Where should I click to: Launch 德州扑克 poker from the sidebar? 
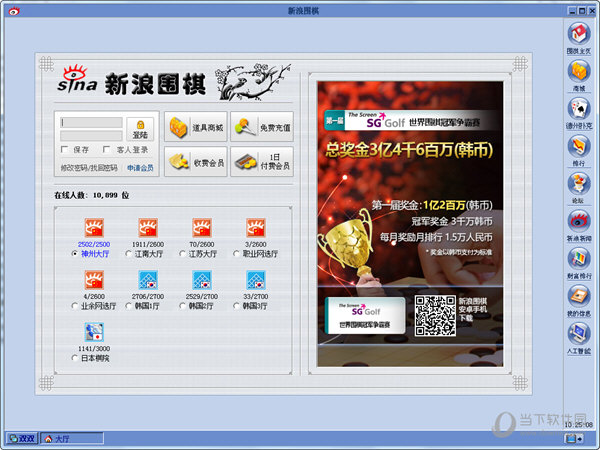[579, 108]
